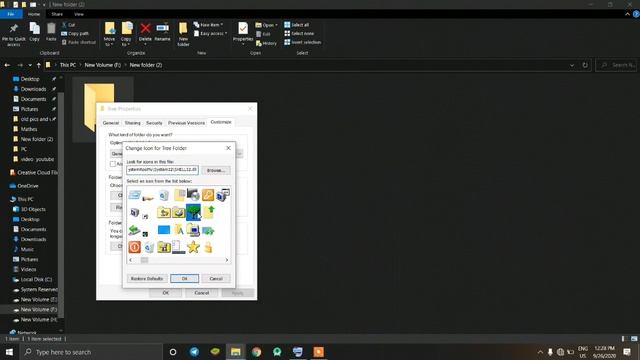The height and width of the screenshot is (360, 640).
Task: Open OneDrive in the navigation pane
Action: (x=28, y=186)
